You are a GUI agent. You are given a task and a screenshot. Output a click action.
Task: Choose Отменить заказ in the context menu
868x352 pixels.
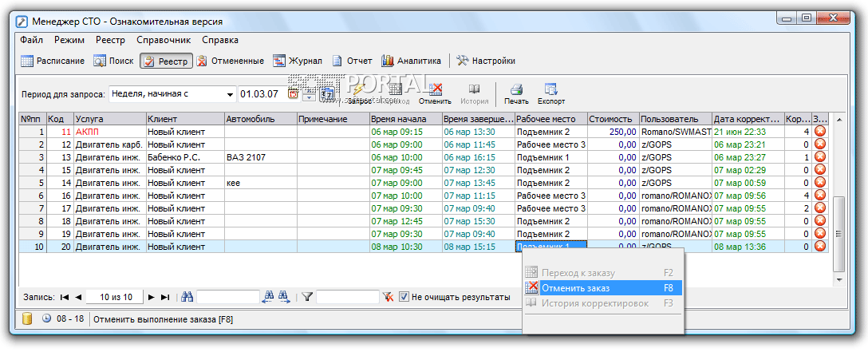[603, 288]
